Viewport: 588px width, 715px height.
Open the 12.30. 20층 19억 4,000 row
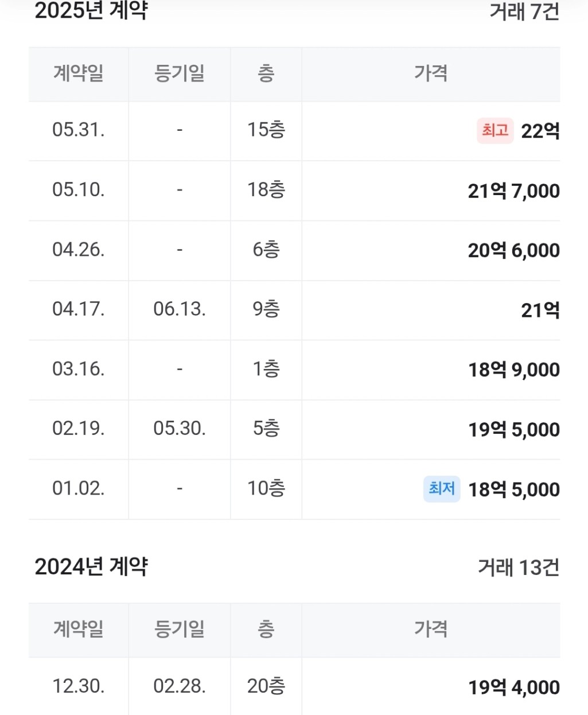(x=294, y=686)
